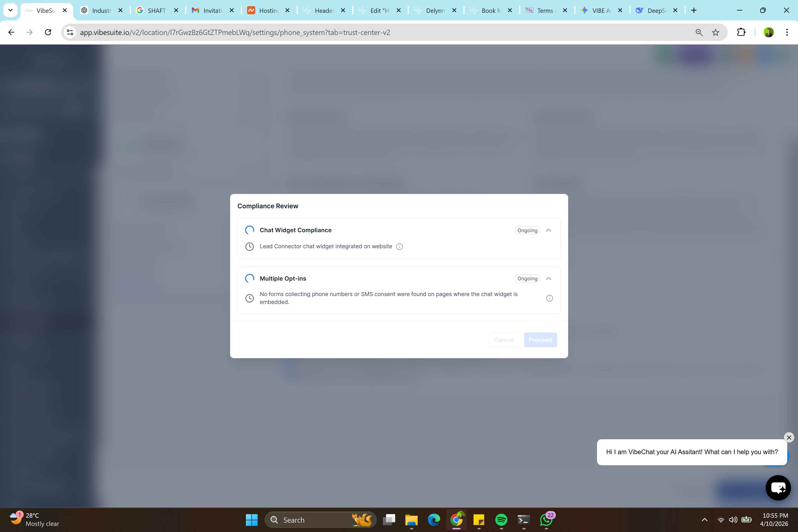Switch to the Invitati Gmail tab

pyautogui.click(x=213, y=10)
